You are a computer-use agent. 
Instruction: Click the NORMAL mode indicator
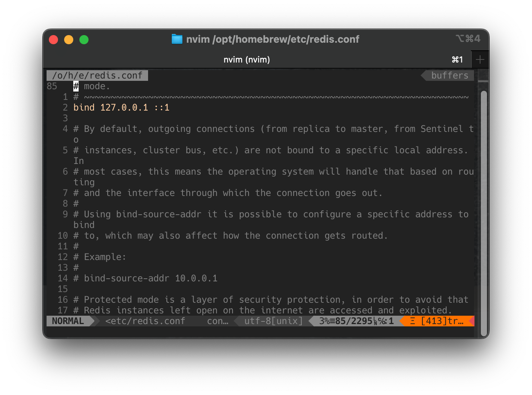point(68,321)
